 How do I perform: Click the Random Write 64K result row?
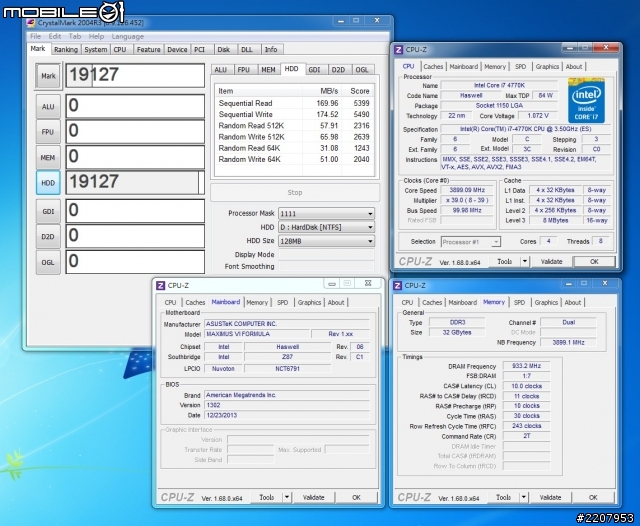[x=294, y=159]
